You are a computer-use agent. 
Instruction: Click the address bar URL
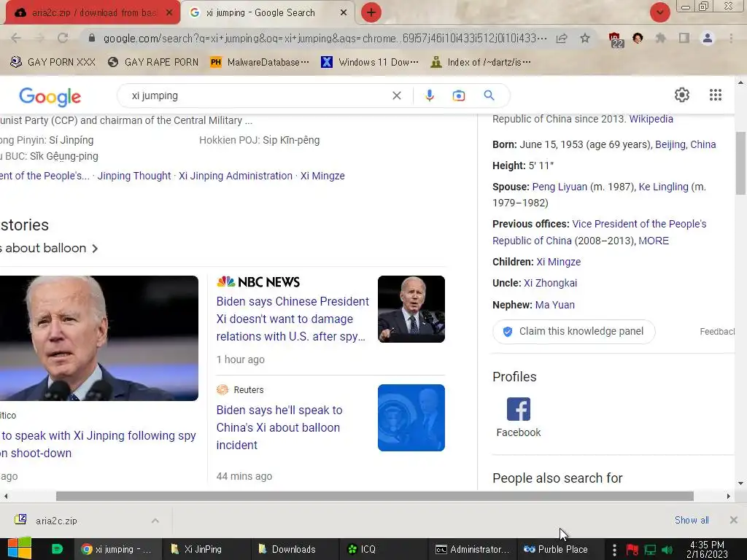tap(325, 38)
